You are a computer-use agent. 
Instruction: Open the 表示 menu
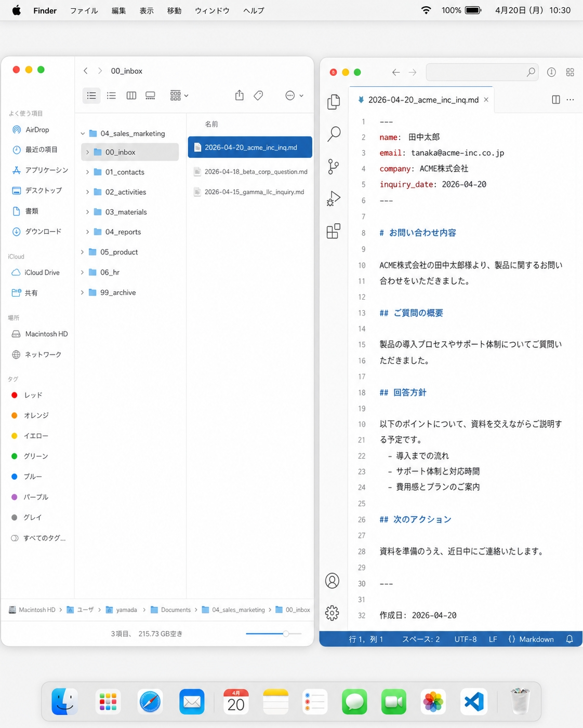click(147, 10)
